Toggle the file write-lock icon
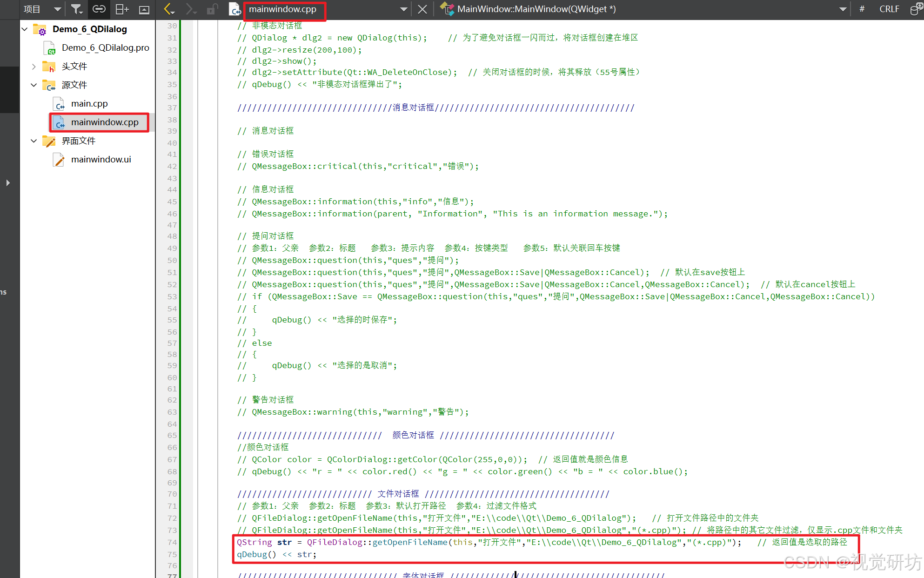The height and width of the screenshot is (578, 924). point(212,9)
